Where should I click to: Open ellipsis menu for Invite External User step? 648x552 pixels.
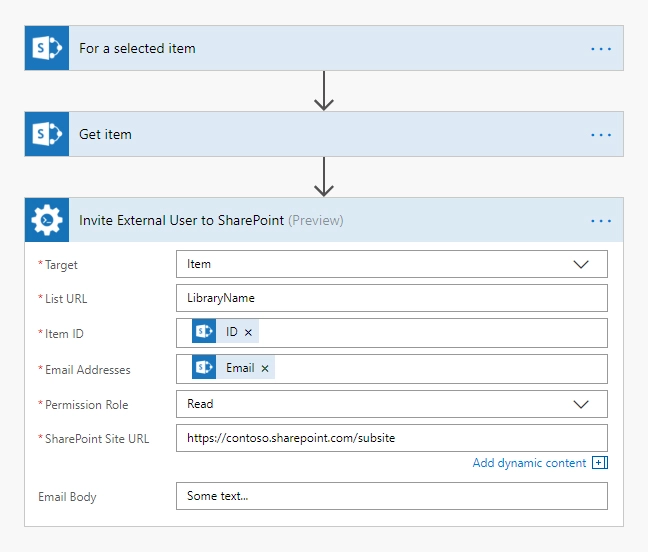pyautogui.click(x=601, y=221)
